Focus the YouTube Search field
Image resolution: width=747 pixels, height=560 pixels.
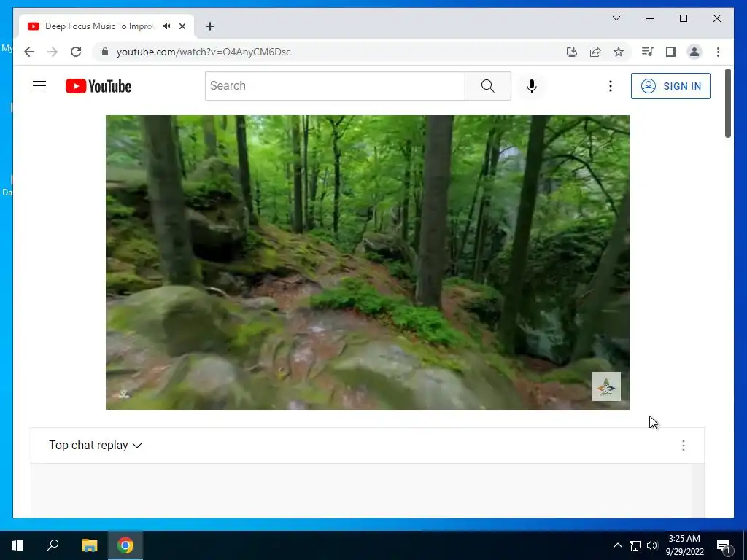(x=335, y=86)
